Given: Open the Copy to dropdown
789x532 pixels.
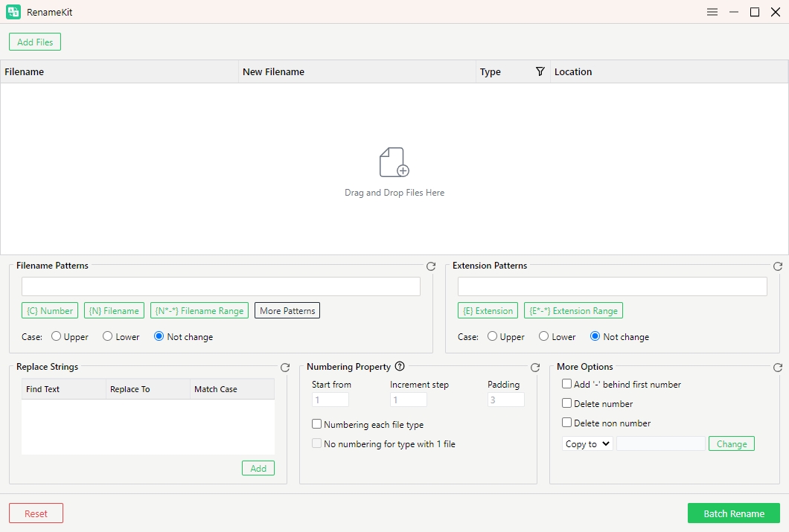Looking at the screenshot, I should coord(588,443).
